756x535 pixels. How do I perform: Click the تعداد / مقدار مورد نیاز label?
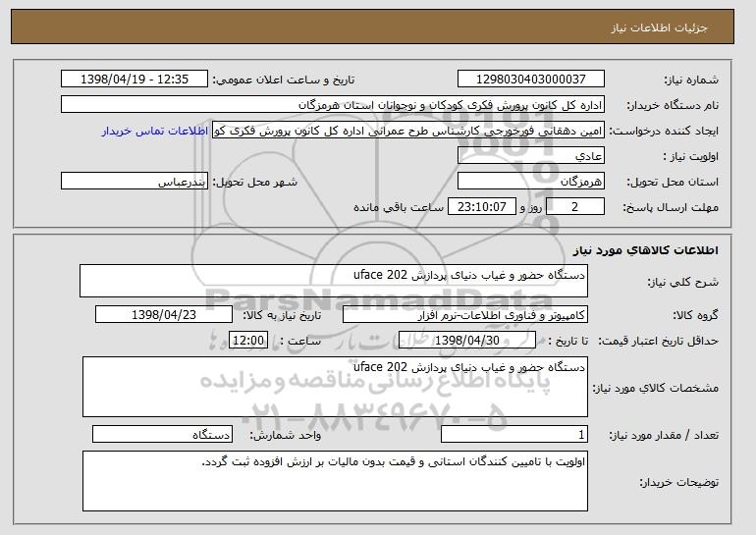664,436
